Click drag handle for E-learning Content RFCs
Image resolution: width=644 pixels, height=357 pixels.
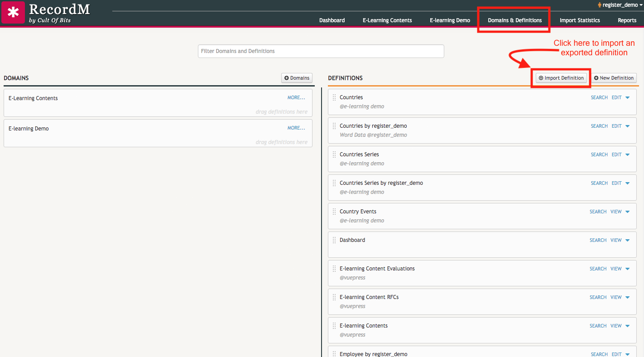[x=334, y=297]
